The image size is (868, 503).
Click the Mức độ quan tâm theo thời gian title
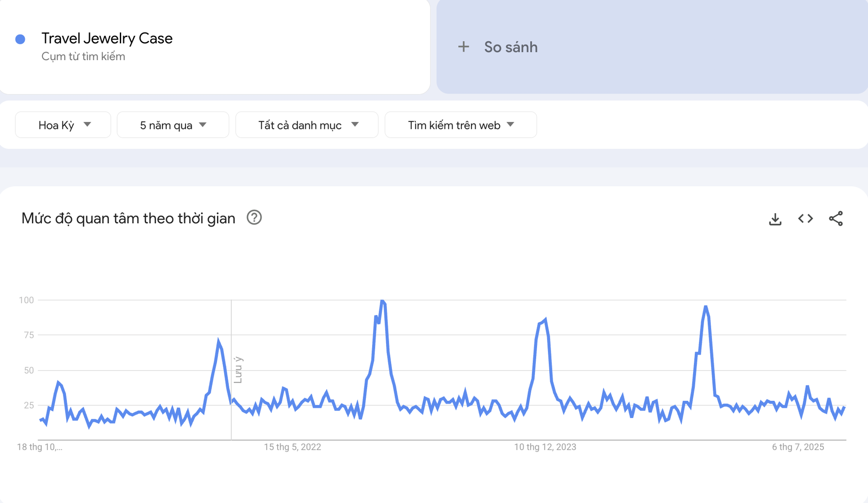tap(128, 218)
